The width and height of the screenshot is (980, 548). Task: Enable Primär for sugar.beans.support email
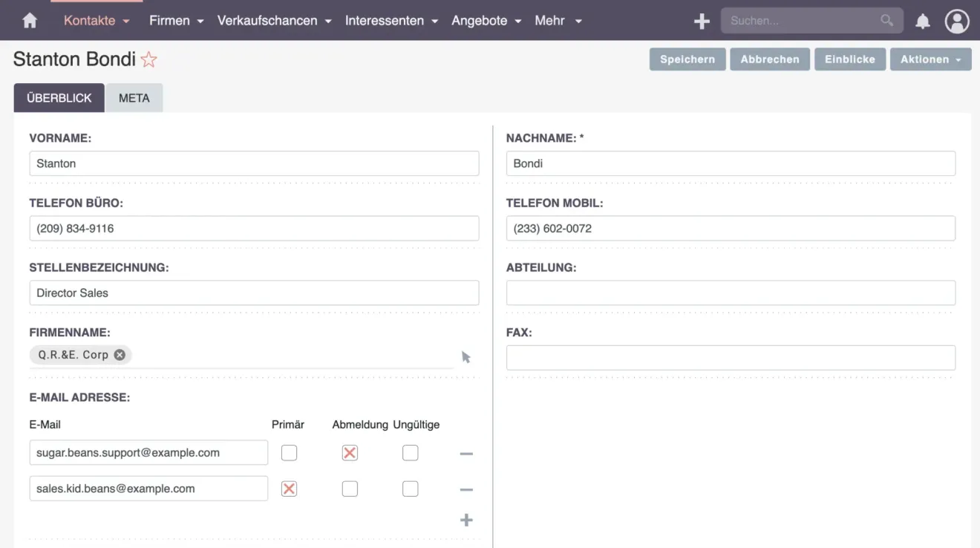[289, 452]
